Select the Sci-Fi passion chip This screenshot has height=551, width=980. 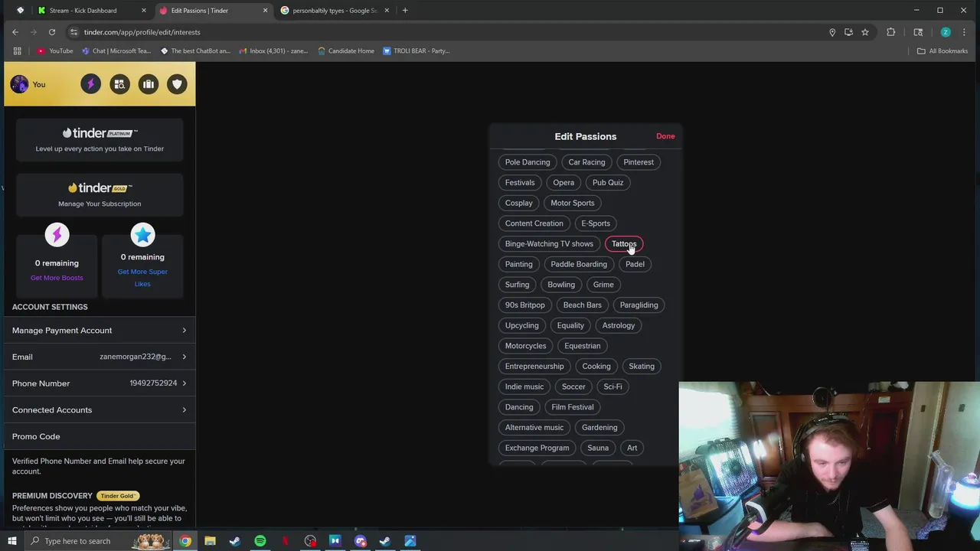point(612,386)
